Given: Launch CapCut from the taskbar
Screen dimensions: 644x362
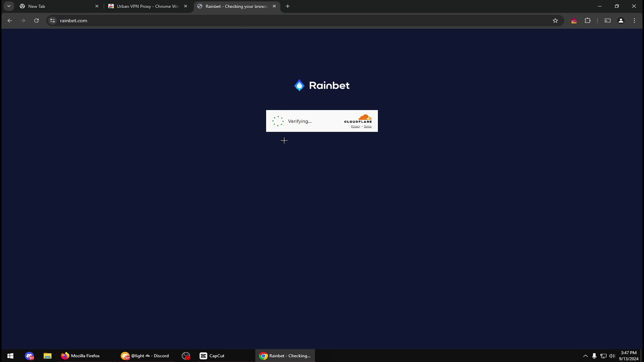Looking at the screenshot, I should click(x=212, y=355).
